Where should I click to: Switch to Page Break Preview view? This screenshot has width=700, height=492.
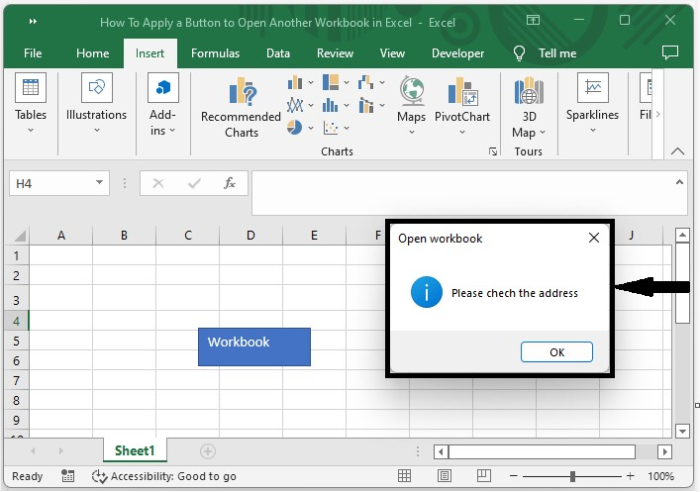tap(484, 476)
